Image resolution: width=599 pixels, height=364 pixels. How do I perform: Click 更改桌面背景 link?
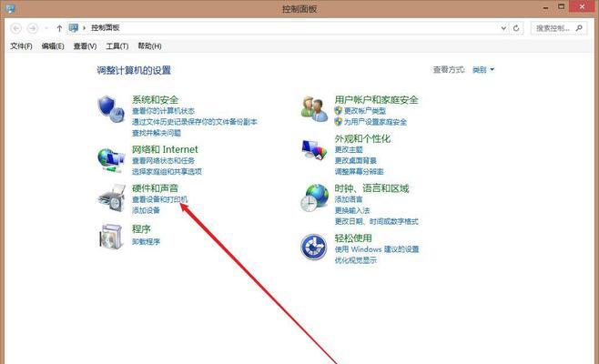click(356, 160)
